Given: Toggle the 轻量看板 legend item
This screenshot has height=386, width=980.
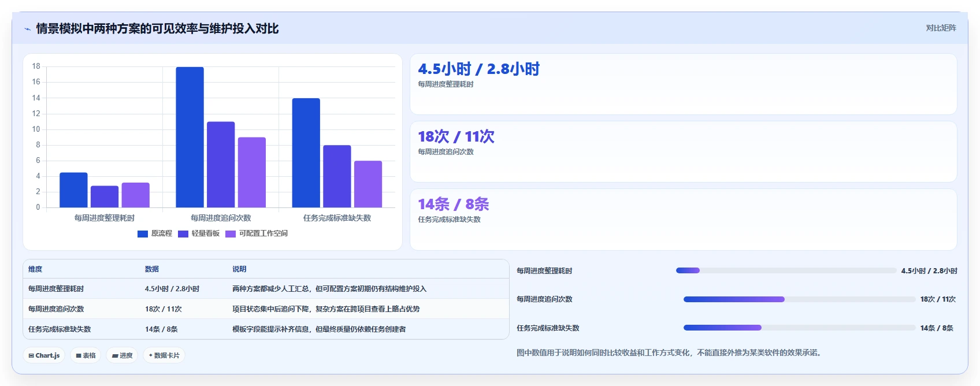Looking at the screenshot, I should pos(199,233).
